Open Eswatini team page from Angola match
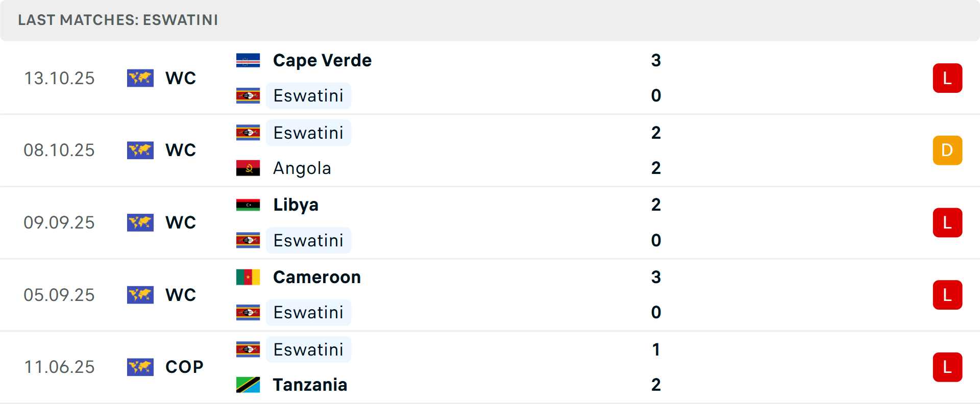The image size is (980, 404). click(308, 132)
